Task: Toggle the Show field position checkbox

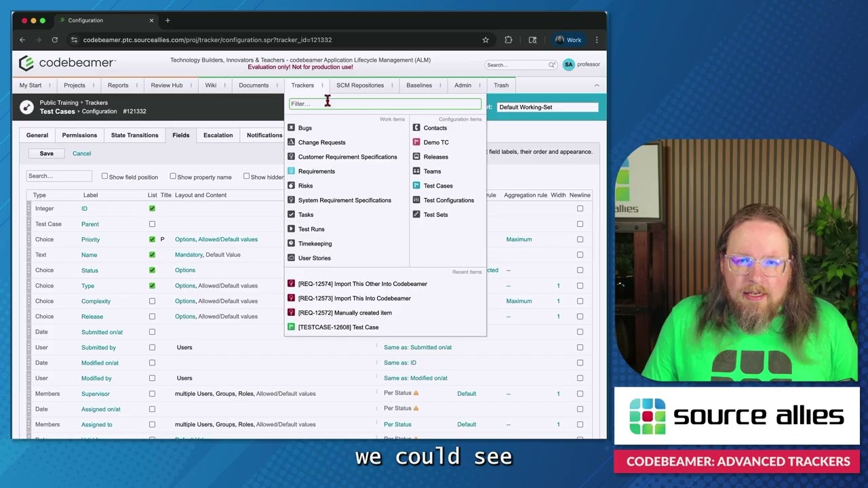Action: (x=104, y=176)
